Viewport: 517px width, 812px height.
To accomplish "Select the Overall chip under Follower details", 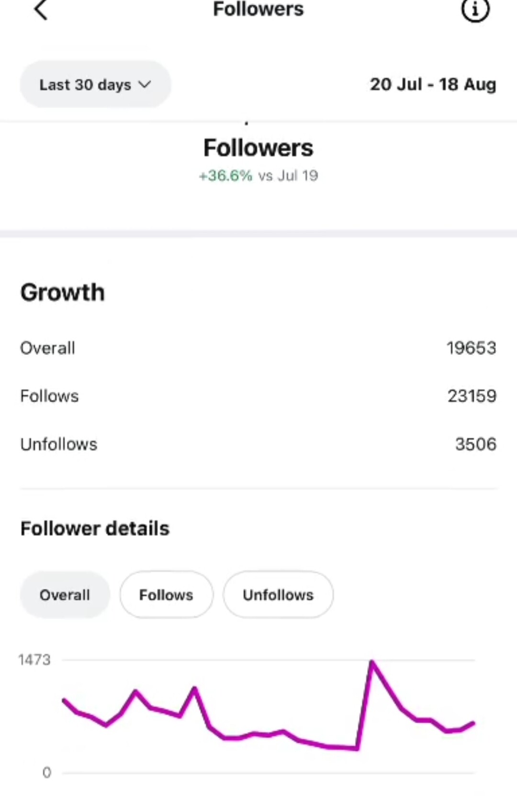I will (x=65, y=595).
